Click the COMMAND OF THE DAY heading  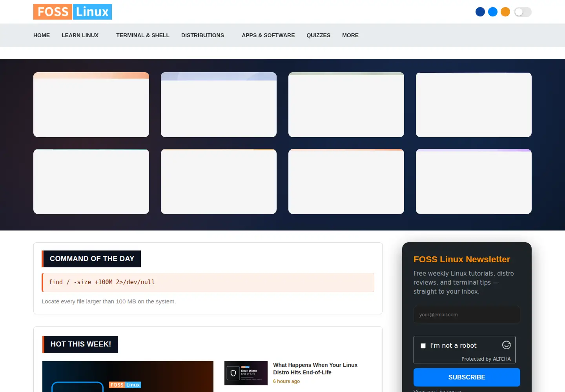click(x=91, y=259)
